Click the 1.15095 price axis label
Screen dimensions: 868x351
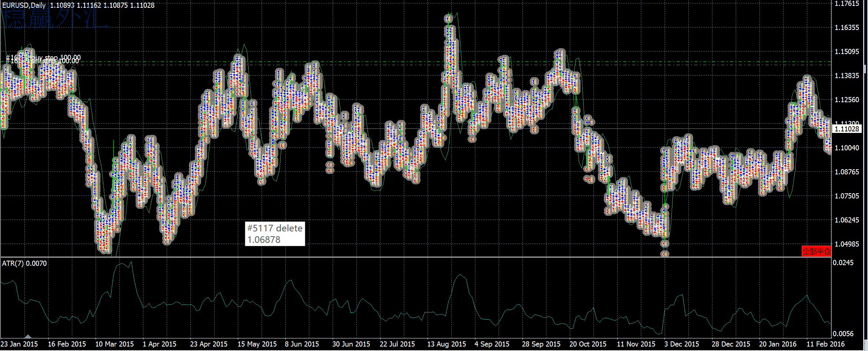847,51
